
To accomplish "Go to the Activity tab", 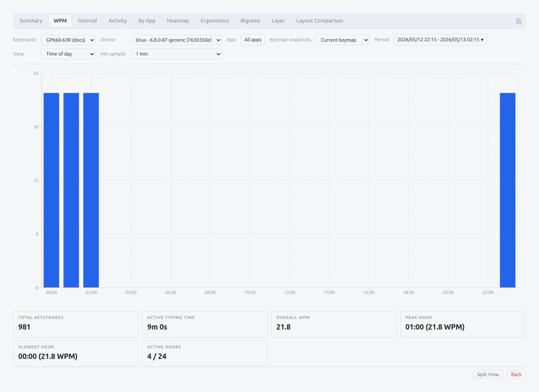I will pyautogui.click(x=118, y=21).
